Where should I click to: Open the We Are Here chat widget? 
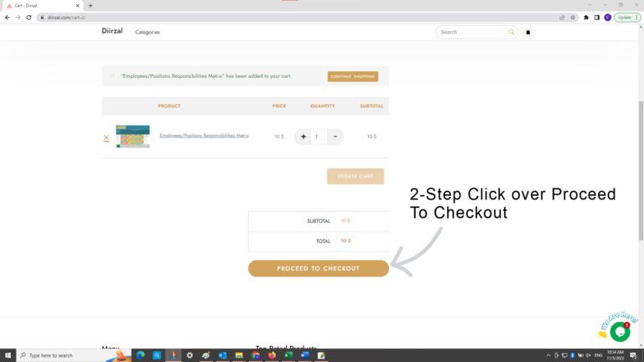coord(620,332)
